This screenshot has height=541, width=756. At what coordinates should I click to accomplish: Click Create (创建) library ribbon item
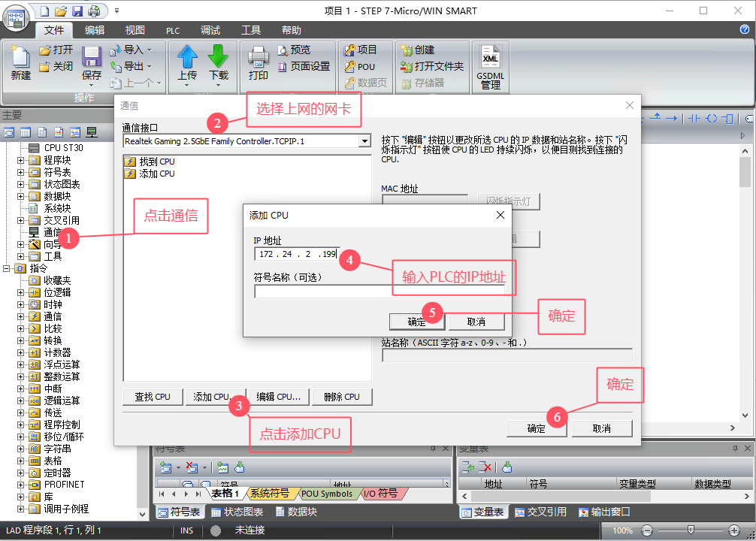418,50
